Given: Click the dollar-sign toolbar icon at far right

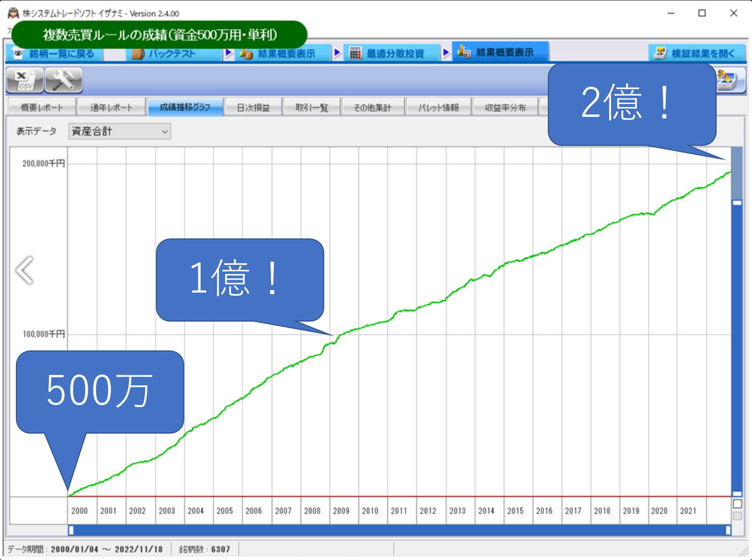Looking at the screenshot, I should 729,80.
